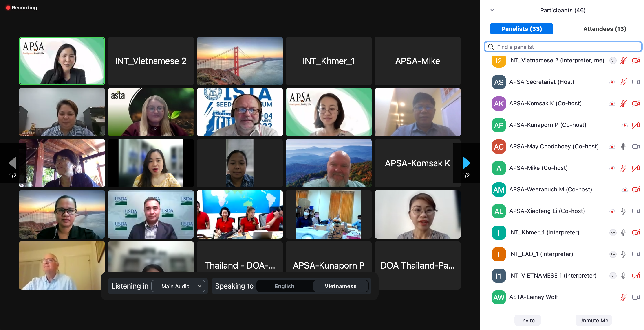The width and height of the screenshot is (644, 330).
Task: Select Vietnamese as the speaking language
Action: click(340, 286)
